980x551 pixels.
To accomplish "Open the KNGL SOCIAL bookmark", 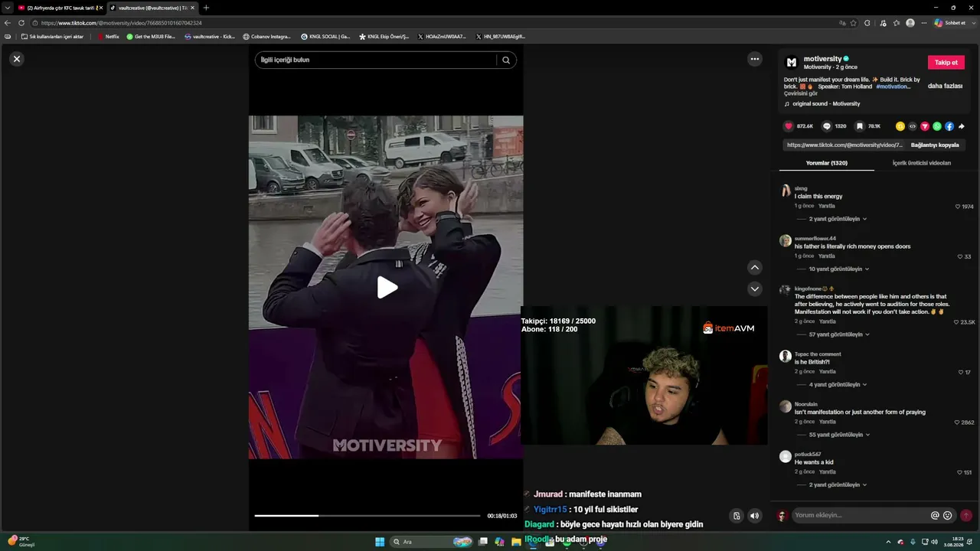I will (325, 37).
